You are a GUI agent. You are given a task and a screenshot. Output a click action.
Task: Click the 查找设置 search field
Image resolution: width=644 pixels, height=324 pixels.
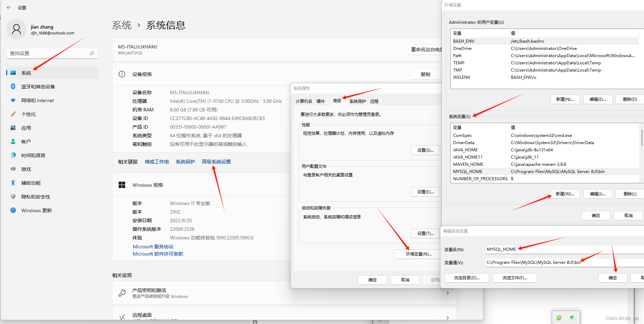pyautogui.click(x=52, y=53)
